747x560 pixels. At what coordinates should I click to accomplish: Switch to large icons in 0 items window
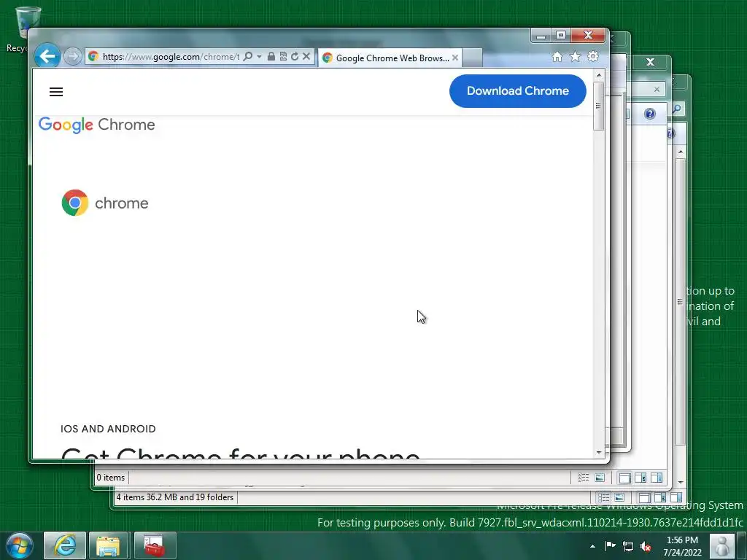(x=600, y=478)
